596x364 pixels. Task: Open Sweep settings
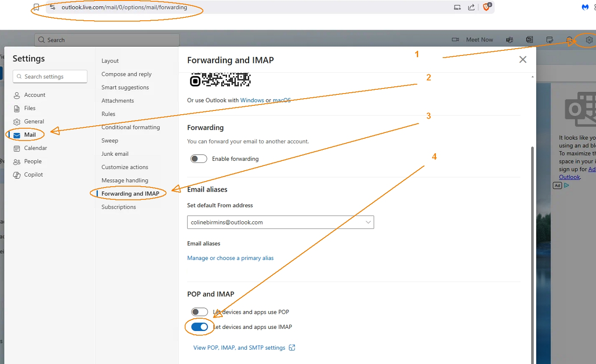point(110,141)
